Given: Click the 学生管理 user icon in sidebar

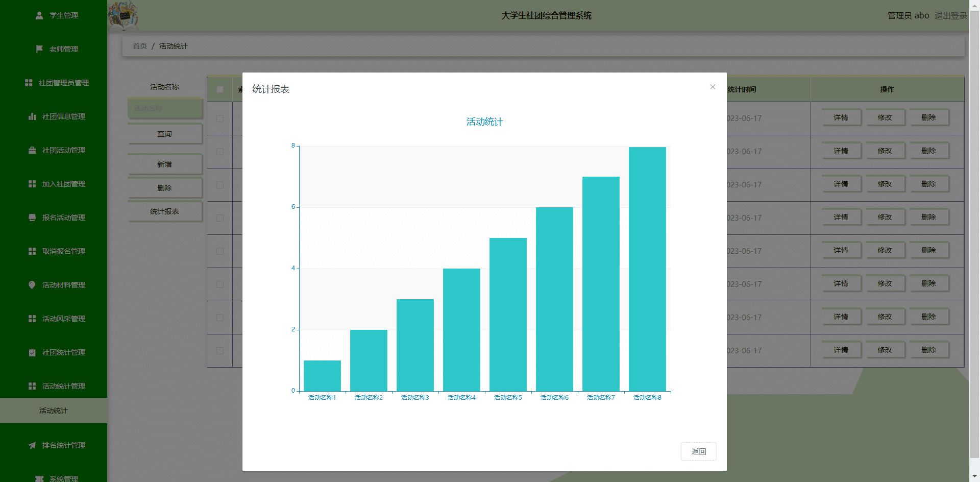Looking at the screenshot, I should pyautogui.click(x=39, y=15).
